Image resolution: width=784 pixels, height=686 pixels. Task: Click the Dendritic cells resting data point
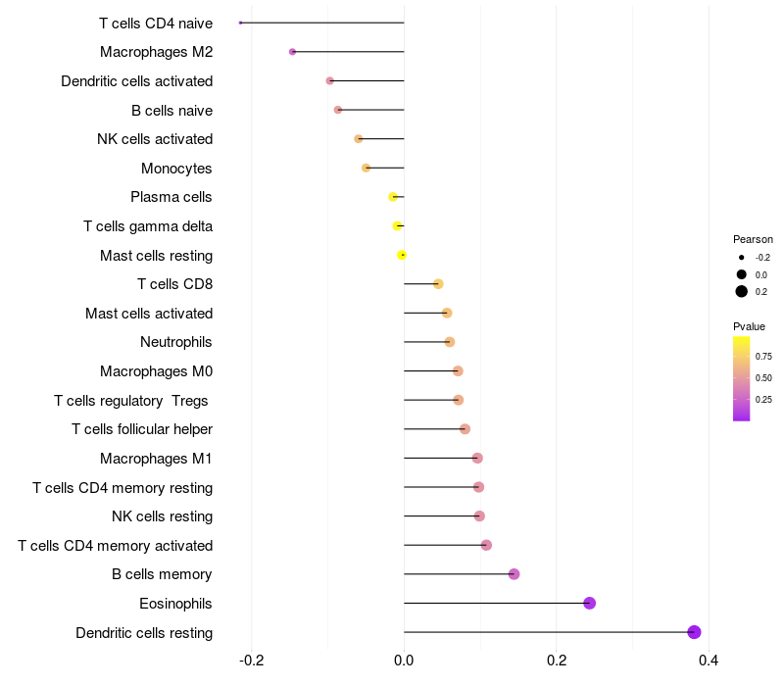(x=694, y=632)
